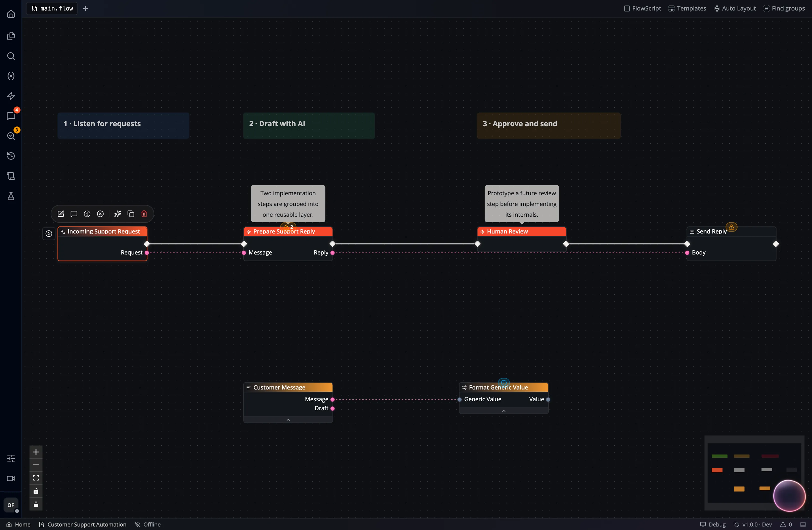Click the warning badge on Send Reply

pos(731,227)
